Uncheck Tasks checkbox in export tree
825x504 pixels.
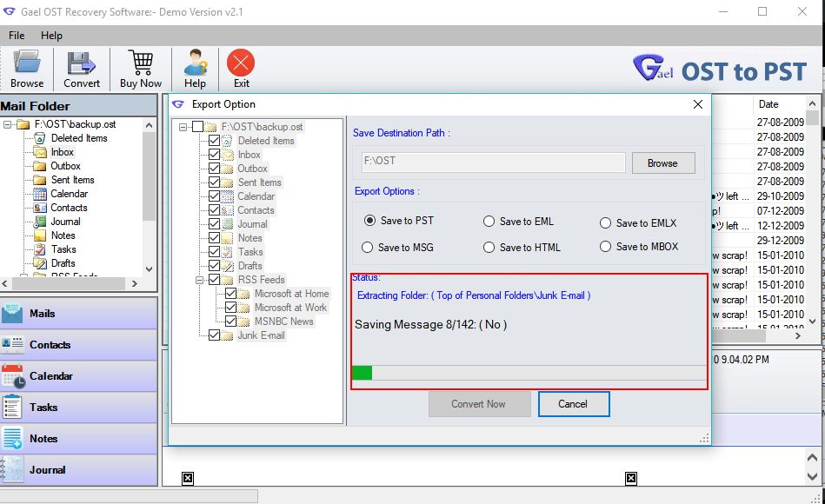pos(214,251)
